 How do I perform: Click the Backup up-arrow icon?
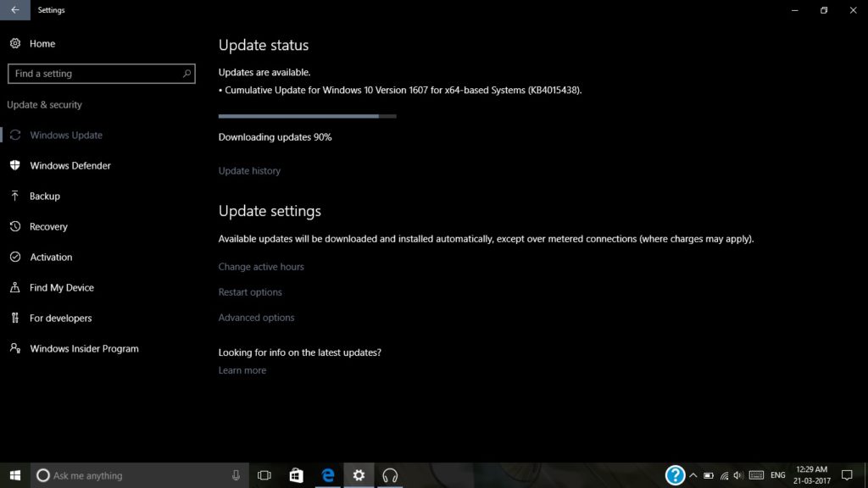point(15,196)
